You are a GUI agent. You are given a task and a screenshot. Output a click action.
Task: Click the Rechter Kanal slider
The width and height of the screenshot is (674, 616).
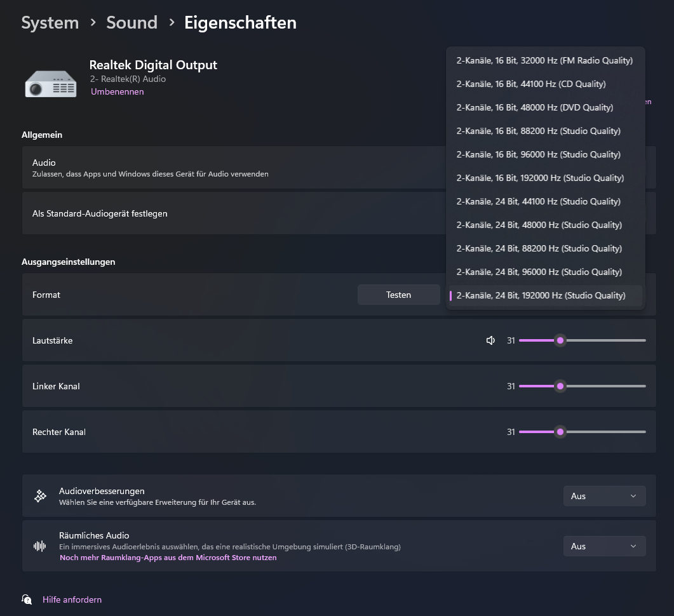(582, 432)
